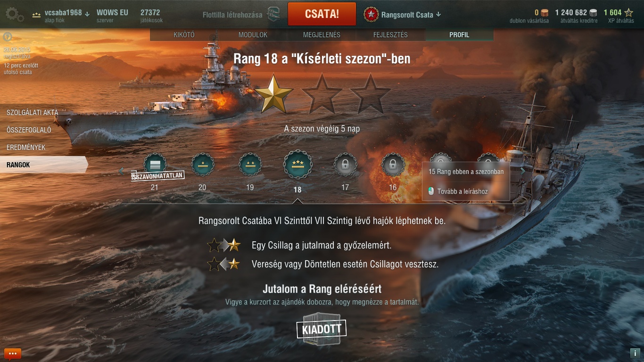Image resolution: width=644 pixels, height=362 pixels.
Task: Click the KIADOTT reward container
Action: point(322,329)
